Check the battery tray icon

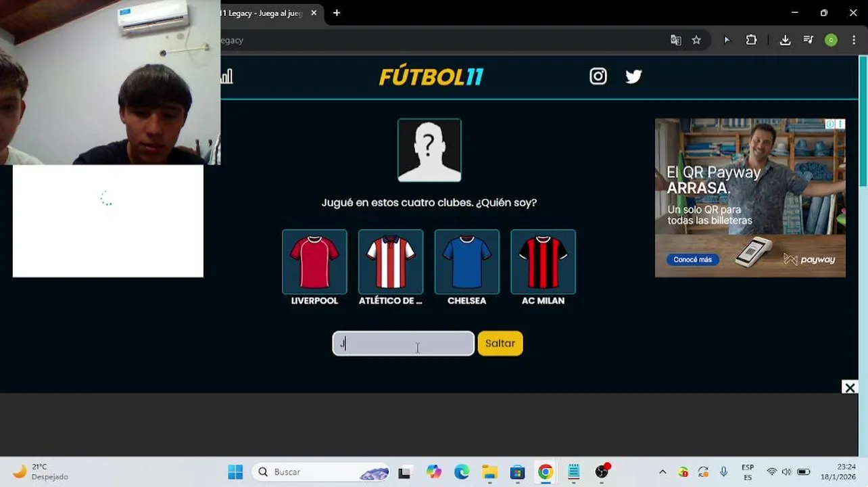803,472
